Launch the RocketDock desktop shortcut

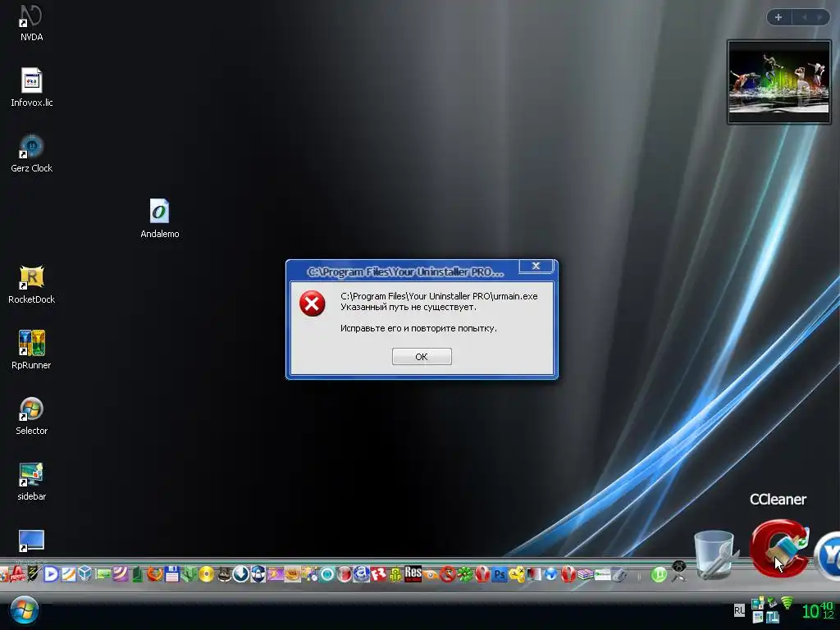32,285
